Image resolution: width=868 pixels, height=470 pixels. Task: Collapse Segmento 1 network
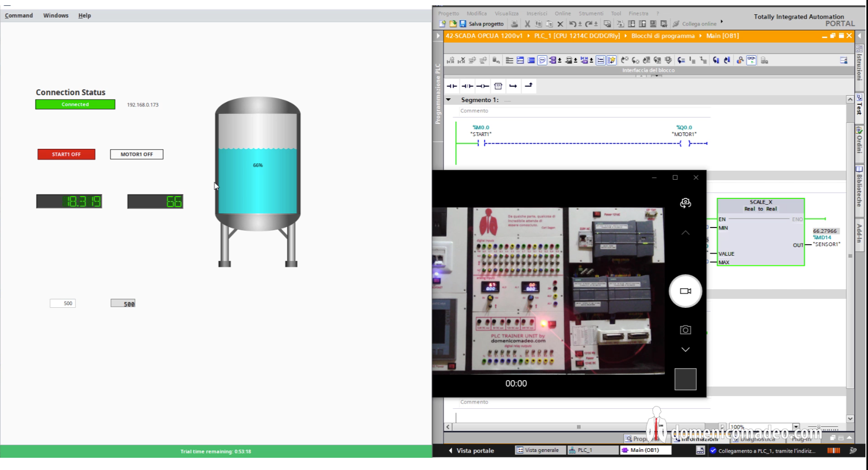coord(448,99)
